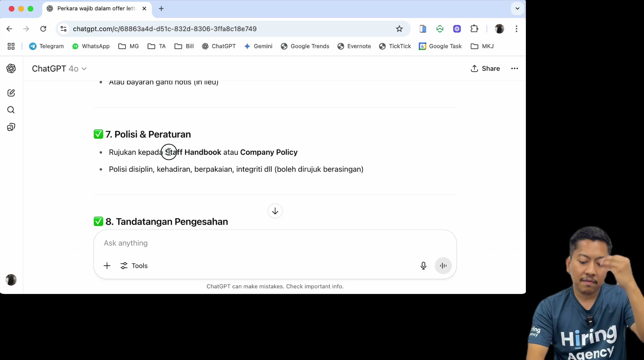Open the site information icon in the address bar
Image resolution: width=644 pixels, height=360 pixels.
pos(63,29)
